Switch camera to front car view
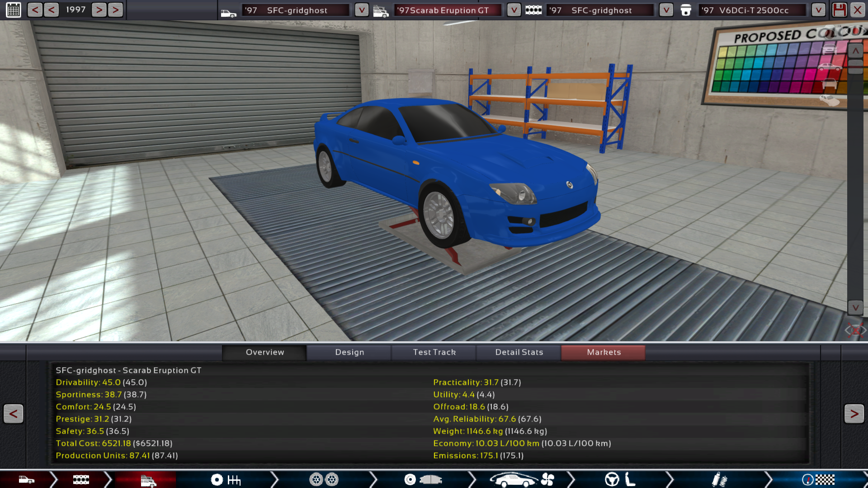The height and width of the screenshot is (488, 868). [830, 49]
